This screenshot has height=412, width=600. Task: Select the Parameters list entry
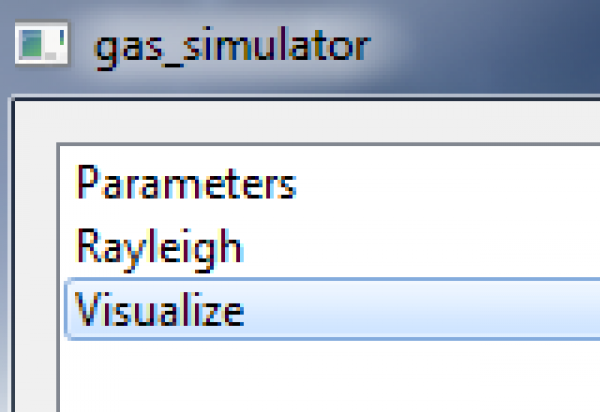186,185
